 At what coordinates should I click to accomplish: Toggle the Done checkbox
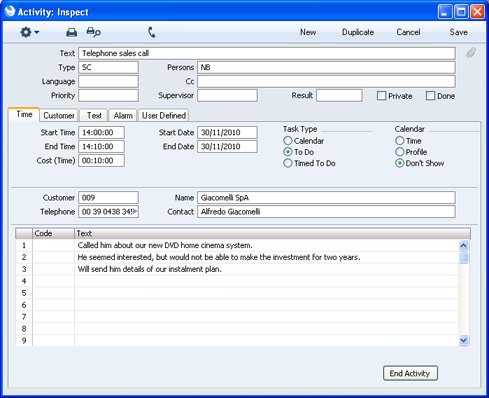tap(430, 96)
